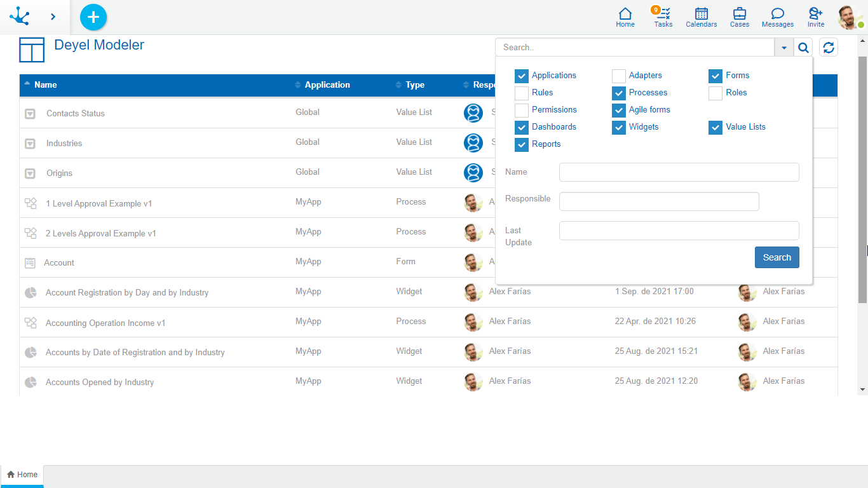This screenshot has height=488, width=868.
Task: Sort by Application column header
Action: (327, 85)
